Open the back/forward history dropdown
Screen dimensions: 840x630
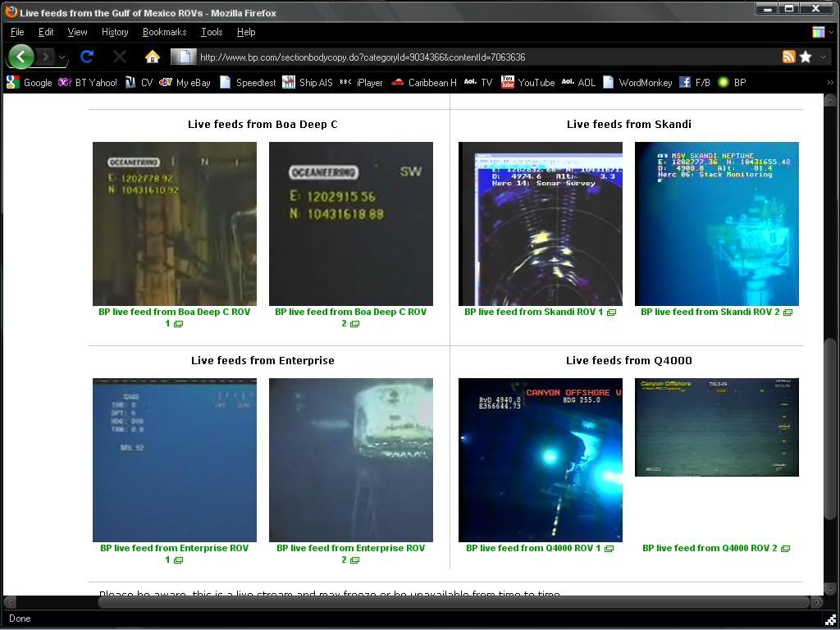[62, 57]
